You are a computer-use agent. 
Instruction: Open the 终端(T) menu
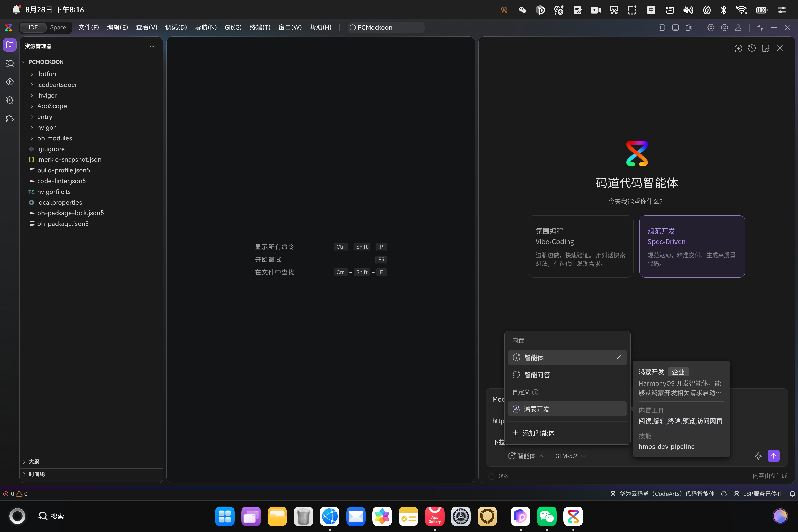click(260, 27)
